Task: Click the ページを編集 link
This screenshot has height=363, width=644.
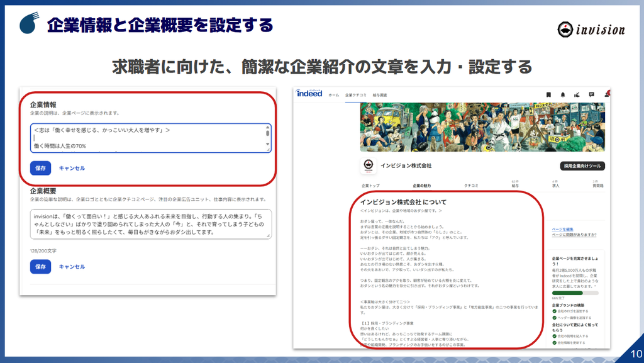Action: click(x=563, y=229)
